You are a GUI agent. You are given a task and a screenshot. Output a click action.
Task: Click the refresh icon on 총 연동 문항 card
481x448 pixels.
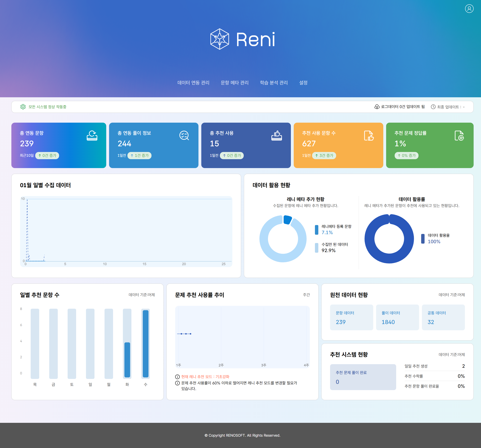click(92, 136)
